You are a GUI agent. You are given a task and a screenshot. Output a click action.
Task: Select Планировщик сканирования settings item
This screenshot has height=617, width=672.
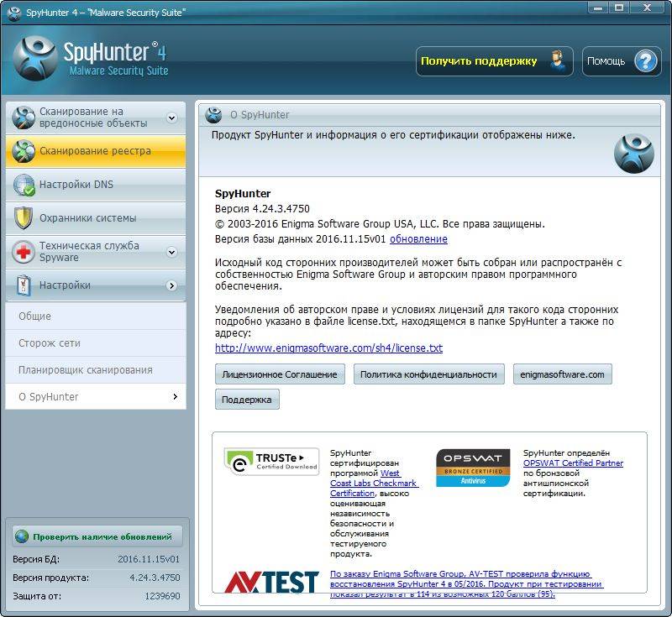click(x=96, y=370)
